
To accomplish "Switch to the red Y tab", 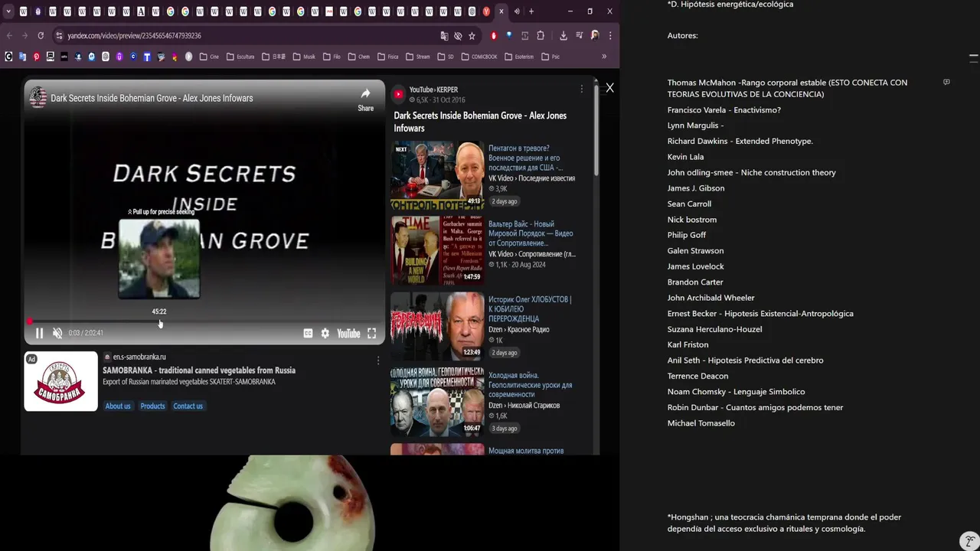I will coord(486,11).
